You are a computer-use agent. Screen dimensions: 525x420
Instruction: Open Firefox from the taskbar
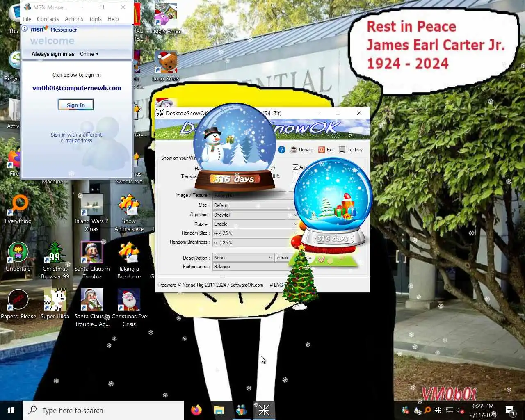click(x=196, y=410)
